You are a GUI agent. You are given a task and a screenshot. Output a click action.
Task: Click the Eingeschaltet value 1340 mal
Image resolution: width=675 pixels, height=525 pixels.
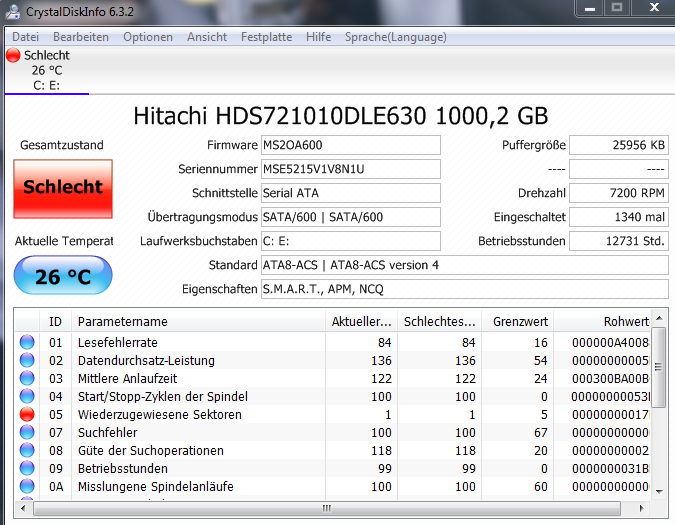[619, 217]
